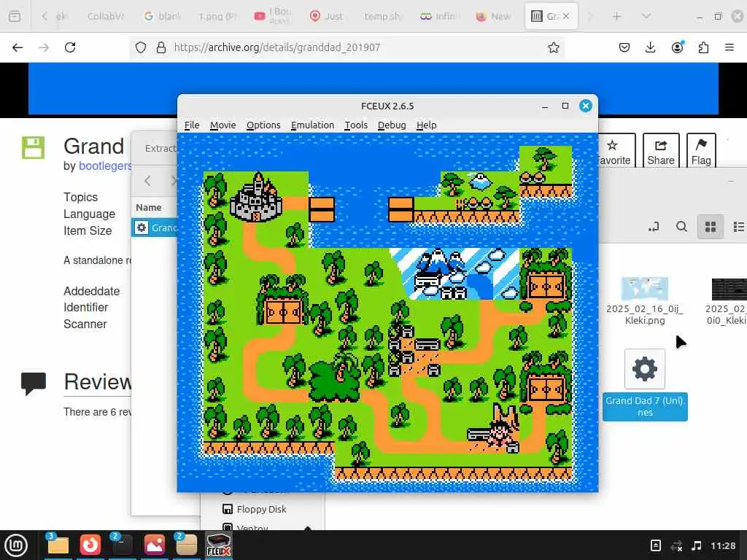Go back with the browser back arrow
Image resolution: width=747 pixels, height=560 pixels.
point(18,47)
